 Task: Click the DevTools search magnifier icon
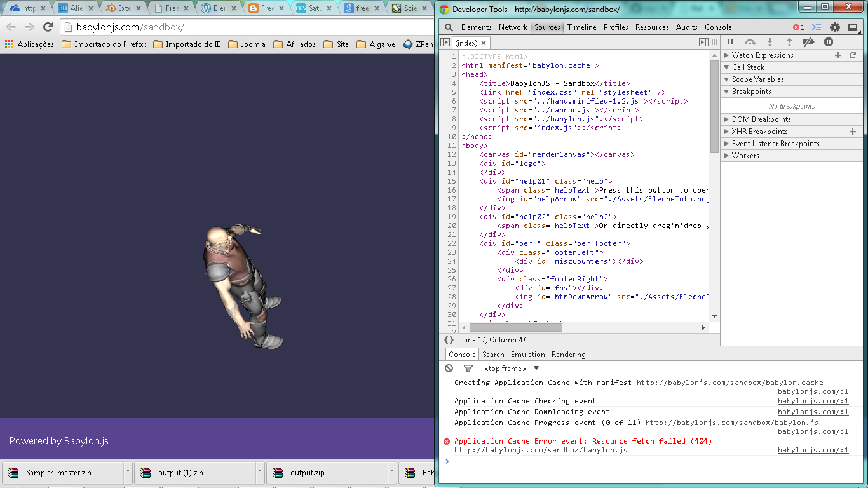(x=449, y=27)
